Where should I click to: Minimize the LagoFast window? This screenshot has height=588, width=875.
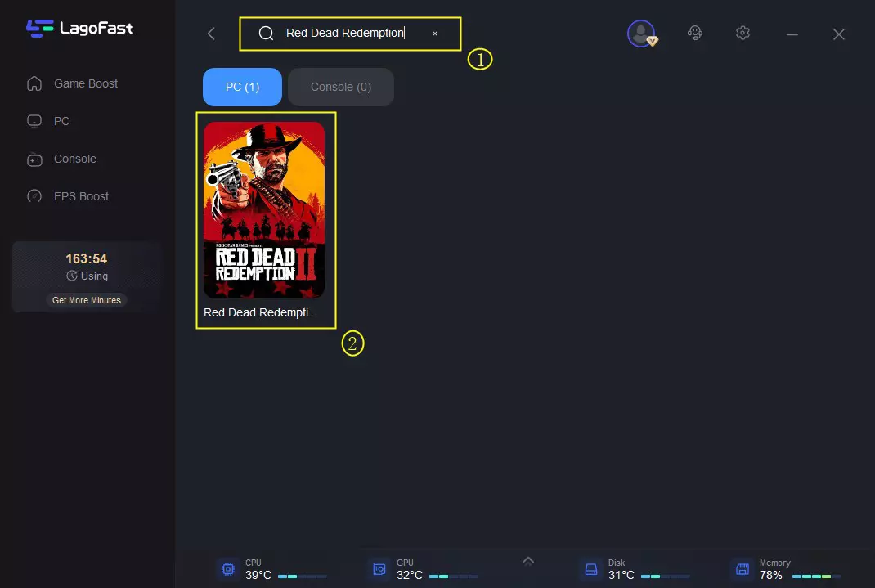[x=792, y=34]
